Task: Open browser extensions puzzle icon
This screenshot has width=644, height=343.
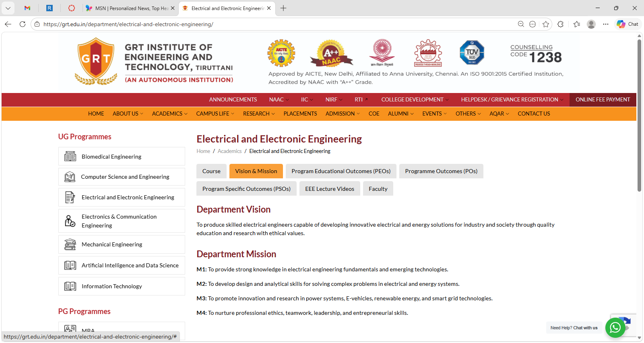Action: click(560, 24)
